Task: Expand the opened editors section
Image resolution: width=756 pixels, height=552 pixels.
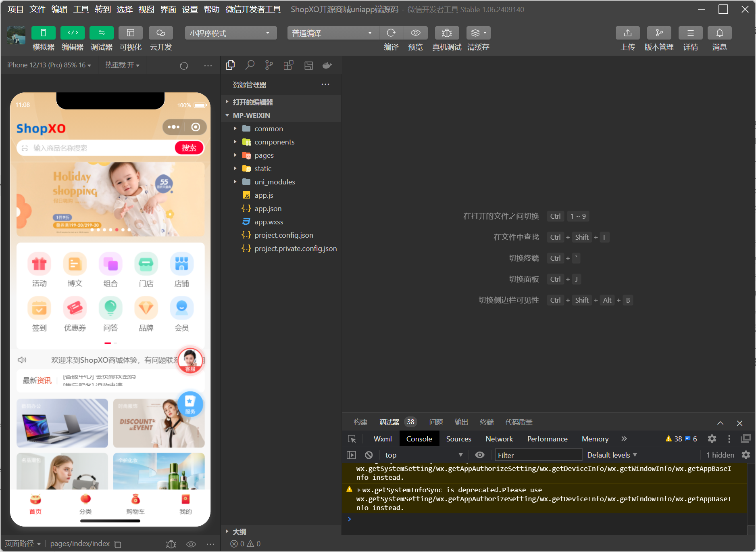Action: (x=281, y=102)
